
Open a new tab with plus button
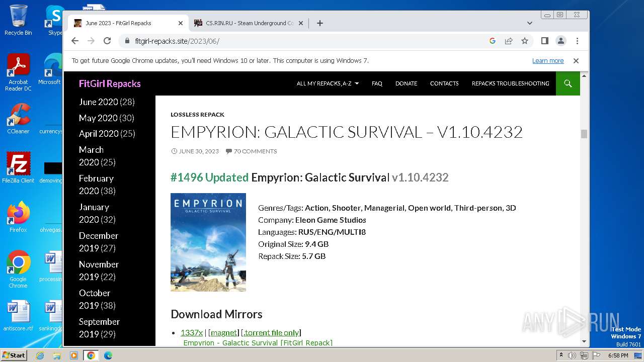320,23
